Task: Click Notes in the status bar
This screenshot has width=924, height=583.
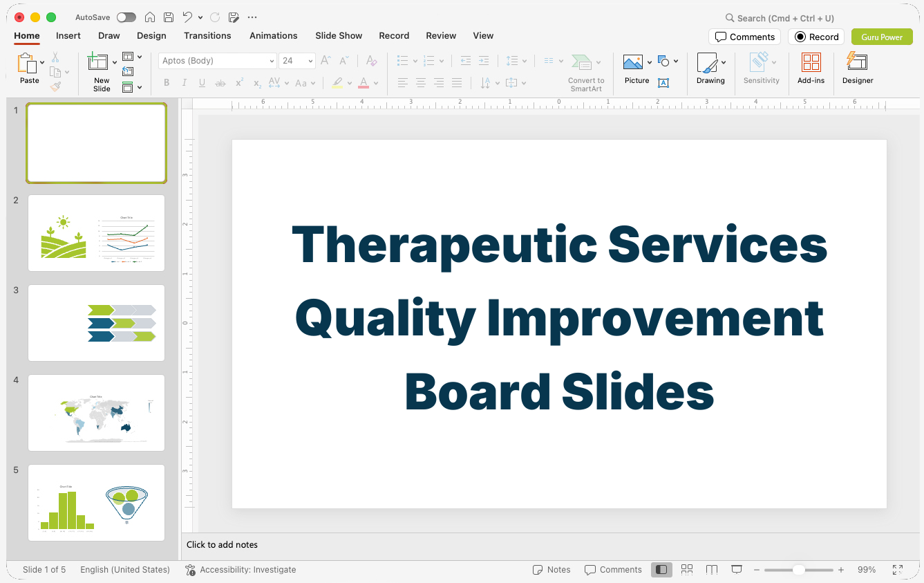Action: (551, 570)
